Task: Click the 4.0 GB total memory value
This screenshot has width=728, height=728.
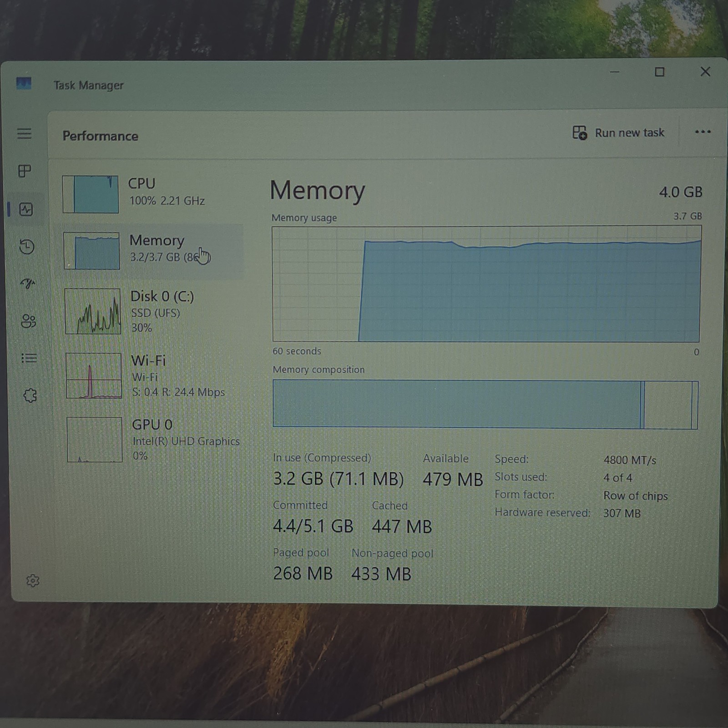Action: coord(681,192)
